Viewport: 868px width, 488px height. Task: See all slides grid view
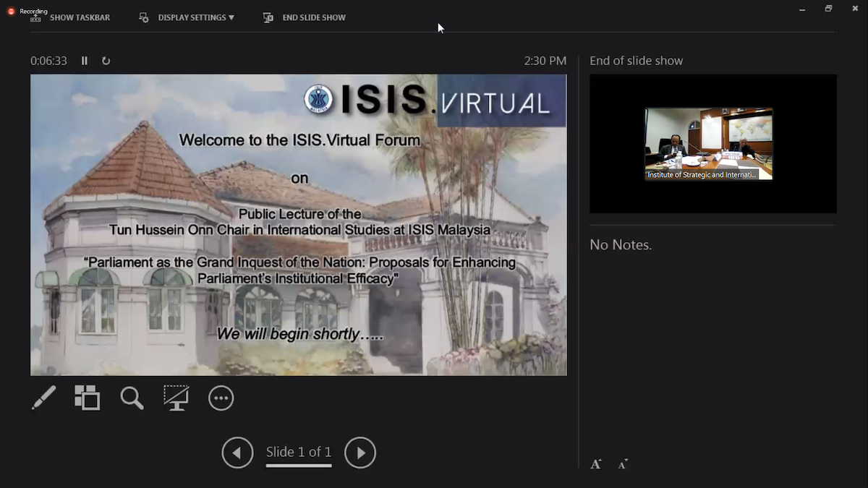click(88, 398)
